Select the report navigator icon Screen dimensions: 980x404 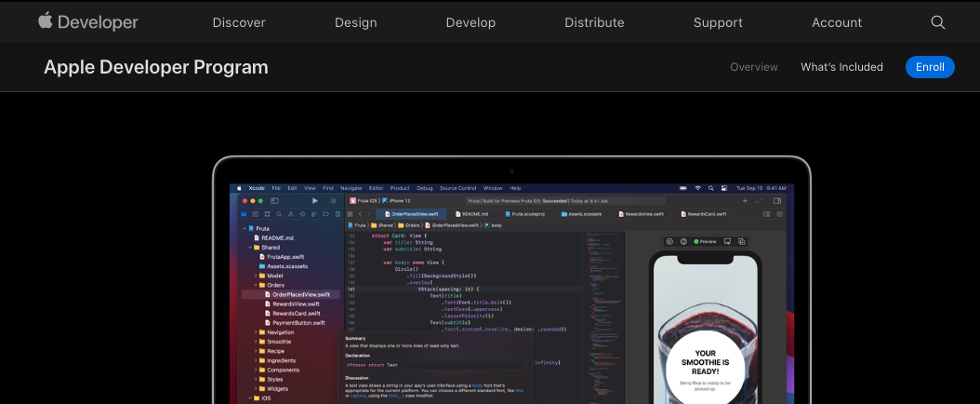click(338, 214)
